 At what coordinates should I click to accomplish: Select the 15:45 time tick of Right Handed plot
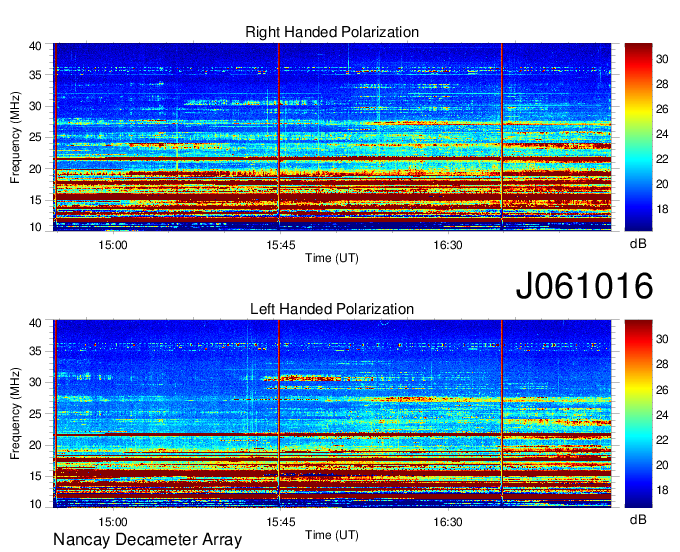point(280,245)
